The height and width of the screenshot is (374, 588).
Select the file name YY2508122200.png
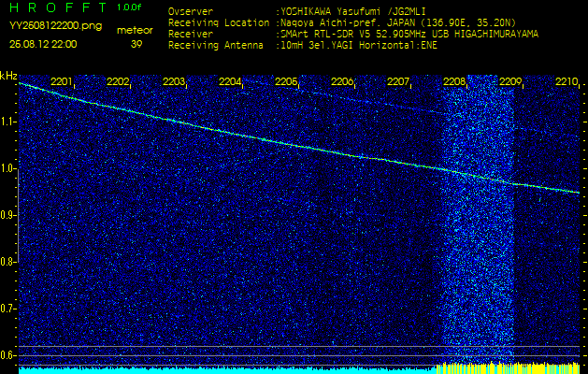coord(55,26)
